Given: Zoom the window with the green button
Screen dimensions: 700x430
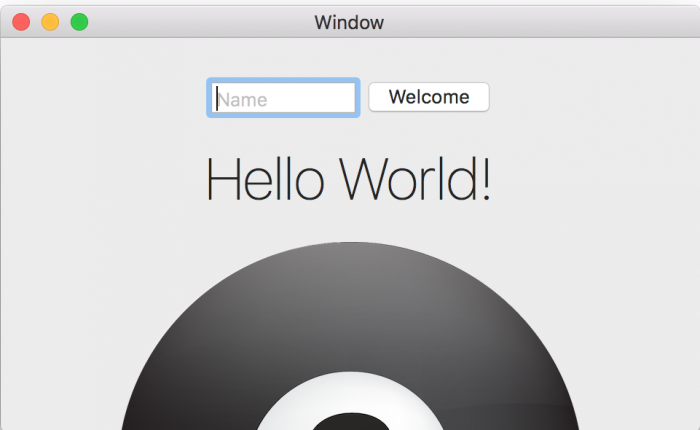Looking at the screenshot, I should tap(79, 21).
